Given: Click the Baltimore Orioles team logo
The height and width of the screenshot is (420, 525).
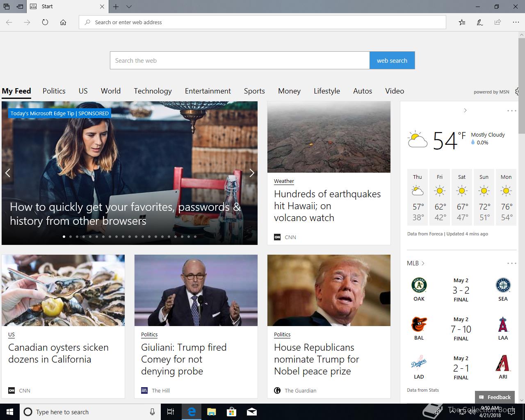Looking at the screenshot, I should click(x=419, y=324).
